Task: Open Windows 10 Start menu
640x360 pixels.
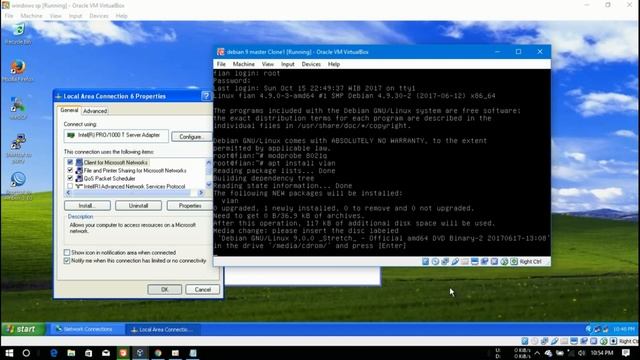Action: [9, 353]
